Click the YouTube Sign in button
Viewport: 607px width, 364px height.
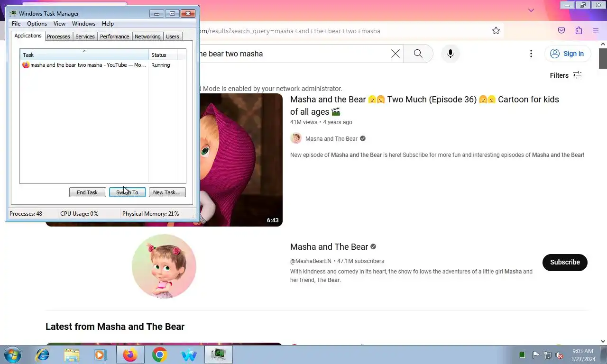(x=568, y=54)
